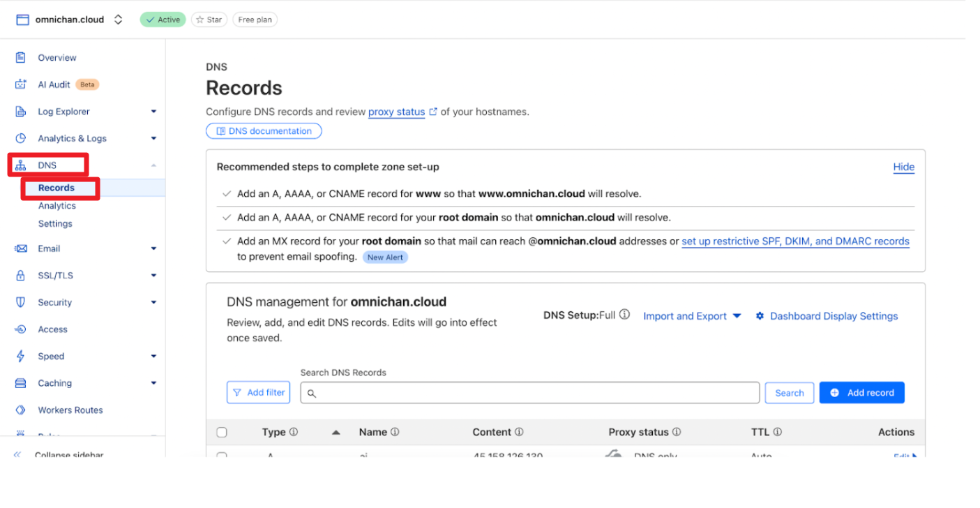Click the Log Explorer icon
This screenshot has height=508, width=980.
click(x=21, y=112)
